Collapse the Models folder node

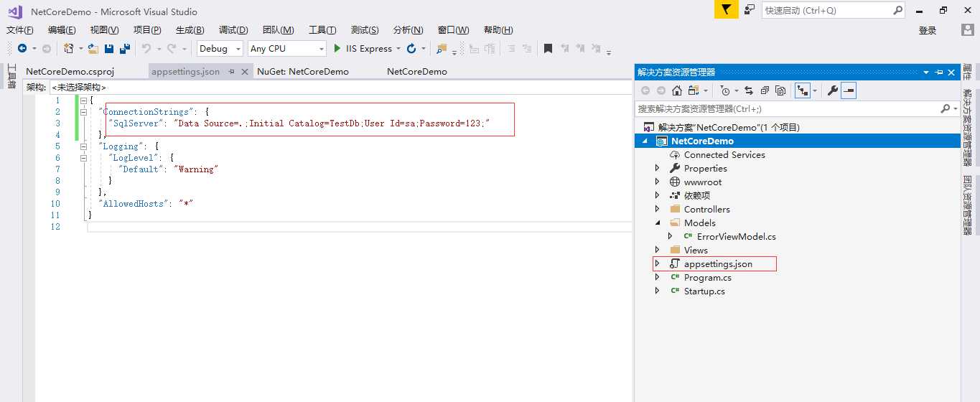pyautogui.click(x=657, y=223)
